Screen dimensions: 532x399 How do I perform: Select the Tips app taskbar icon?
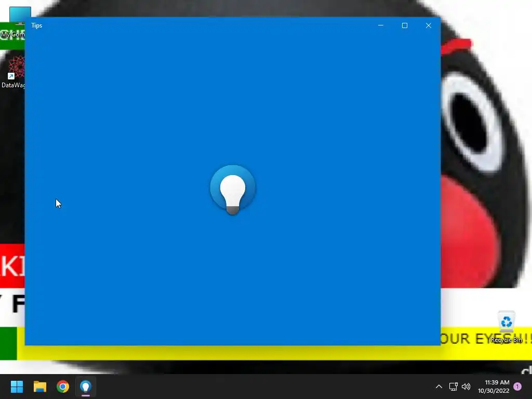[86, 387]
